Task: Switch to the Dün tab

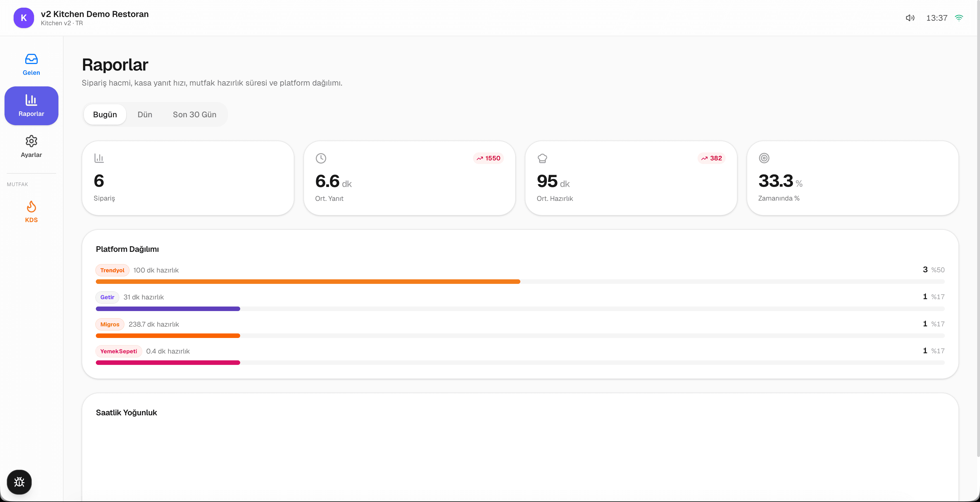Action: click(x=145, y=114)
